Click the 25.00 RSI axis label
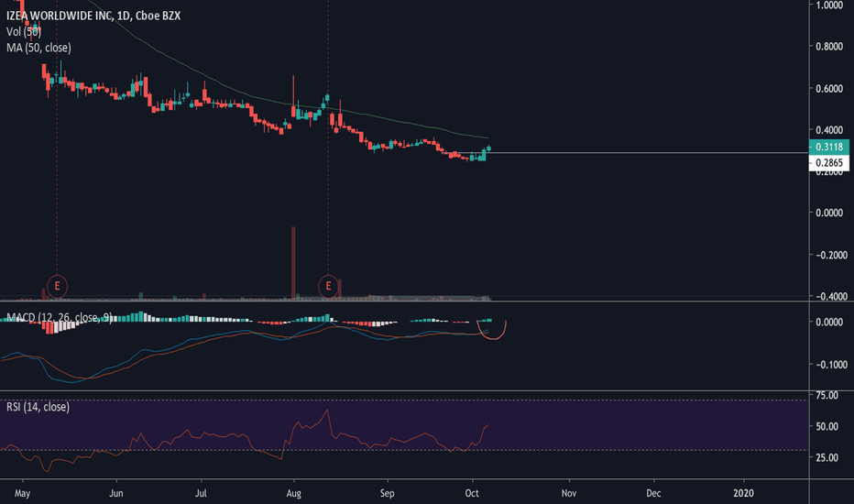 tap(827, 457)
